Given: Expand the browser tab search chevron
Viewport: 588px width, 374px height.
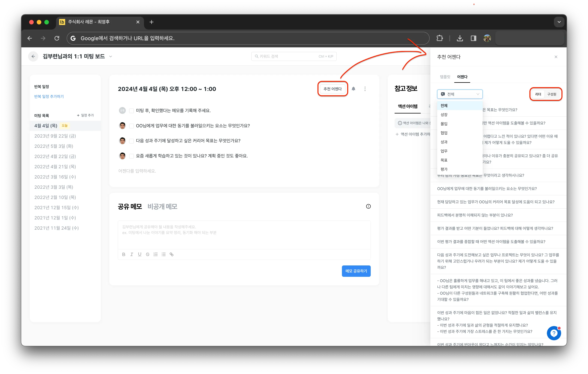Looking at the screenshot, I should click(x=559, y=22).
